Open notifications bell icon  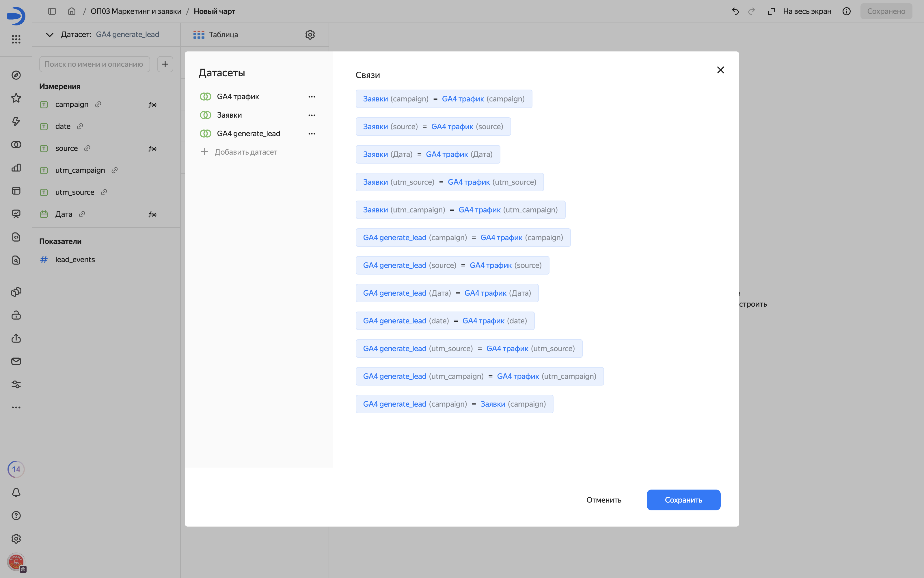[16, 492]
